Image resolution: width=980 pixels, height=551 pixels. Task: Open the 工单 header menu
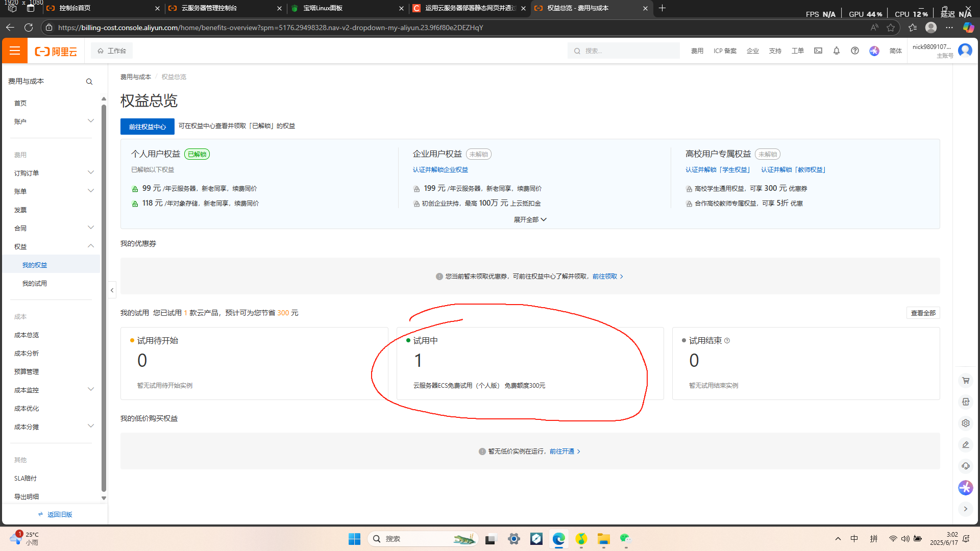click(797, 51)
